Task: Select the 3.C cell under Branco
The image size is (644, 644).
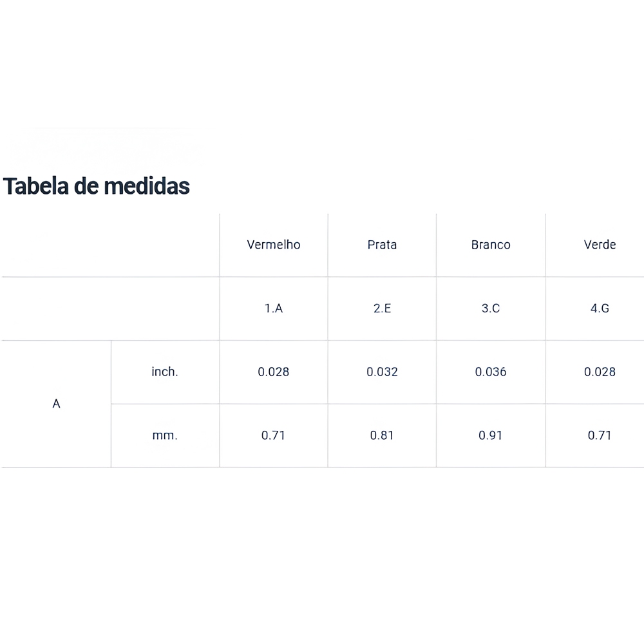Action: point(491,308)
